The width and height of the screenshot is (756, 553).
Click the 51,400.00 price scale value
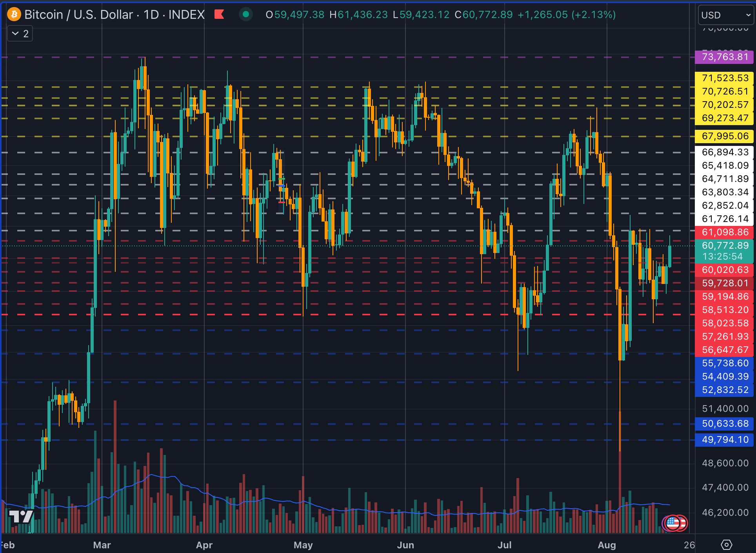(x=725, y=409)
